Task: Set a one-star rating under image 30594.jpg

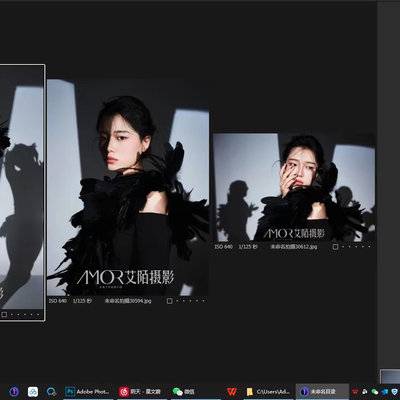Action: [178, 301]
